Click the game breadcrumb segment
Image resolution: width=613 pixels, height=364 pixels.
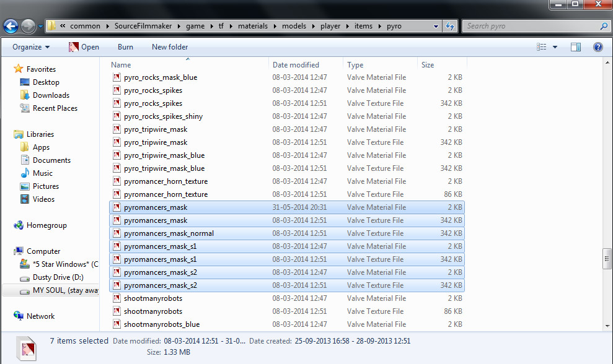pos(195,26)
